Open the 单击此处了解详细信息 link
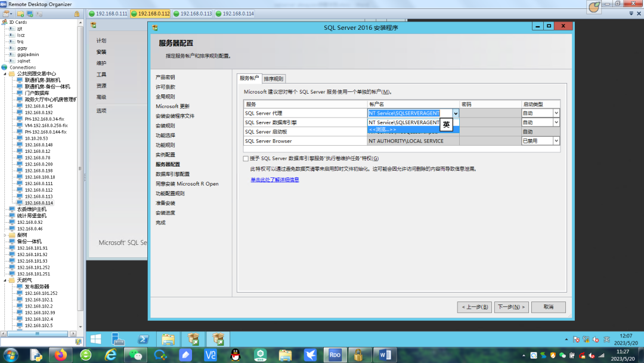The height and width of the screenshot is (363, 644). (275, 180)
